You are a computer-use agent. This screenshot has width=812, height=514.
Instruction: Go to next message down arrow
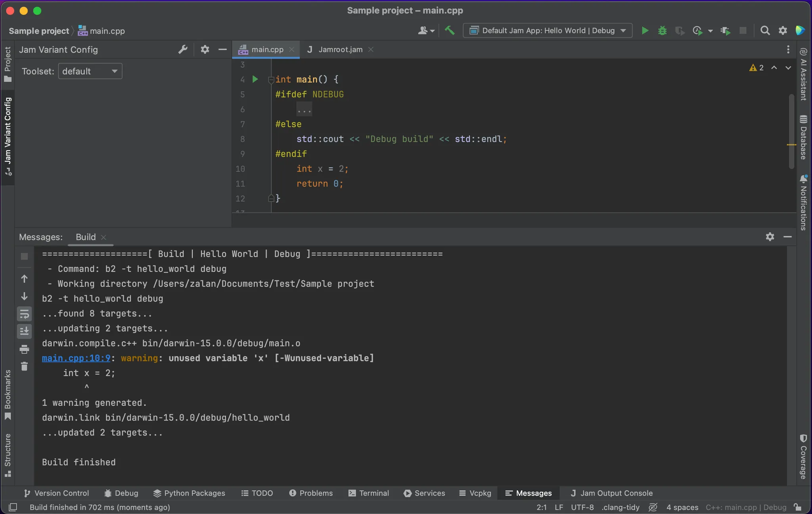24,296
